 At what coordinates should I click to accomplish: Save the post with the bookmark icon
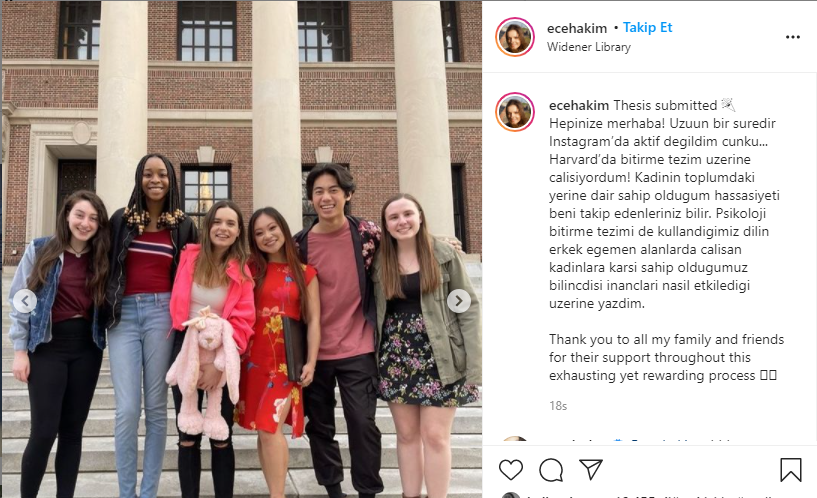(790, 469)
